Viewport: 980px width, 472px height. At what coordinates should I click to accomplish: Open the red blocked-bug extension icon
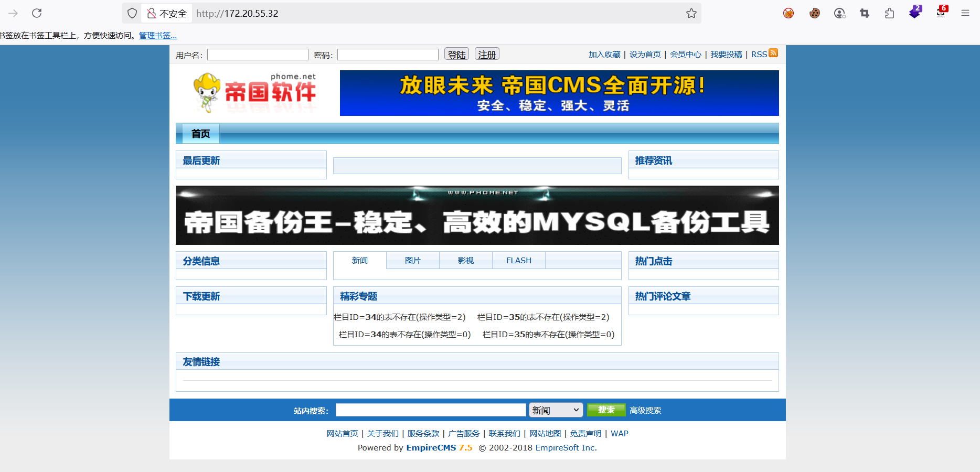789,13
